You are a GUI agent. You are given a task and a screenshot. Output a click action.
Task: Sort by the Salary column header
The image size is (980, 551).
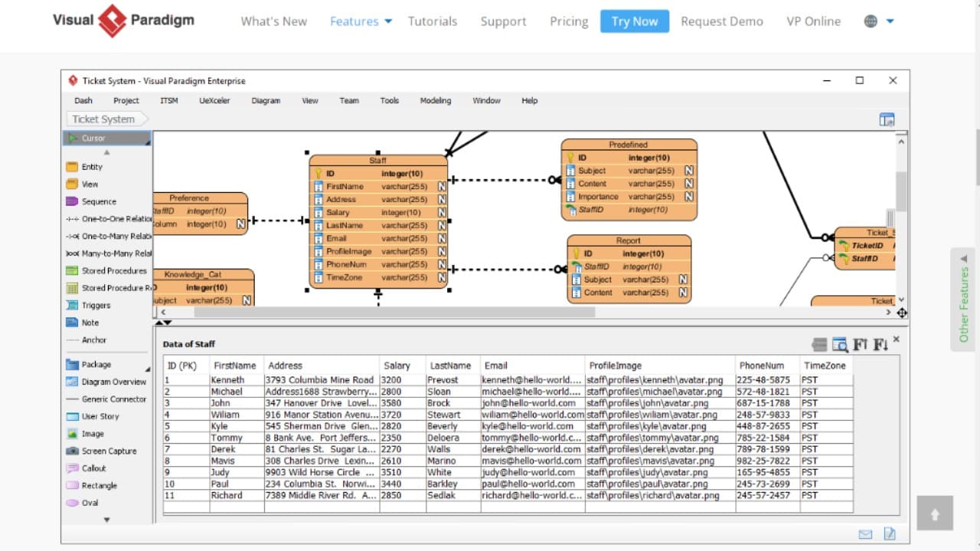point(403,366)
